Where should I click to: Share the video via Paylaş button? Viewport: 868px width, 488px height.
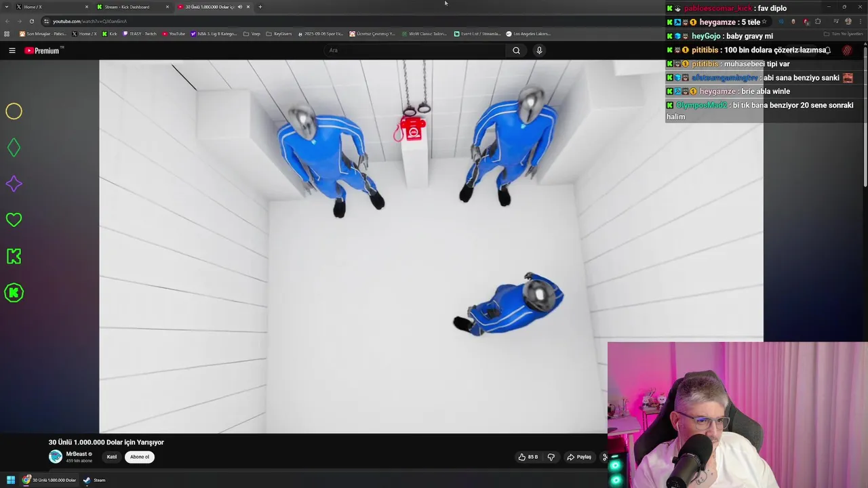579,457
